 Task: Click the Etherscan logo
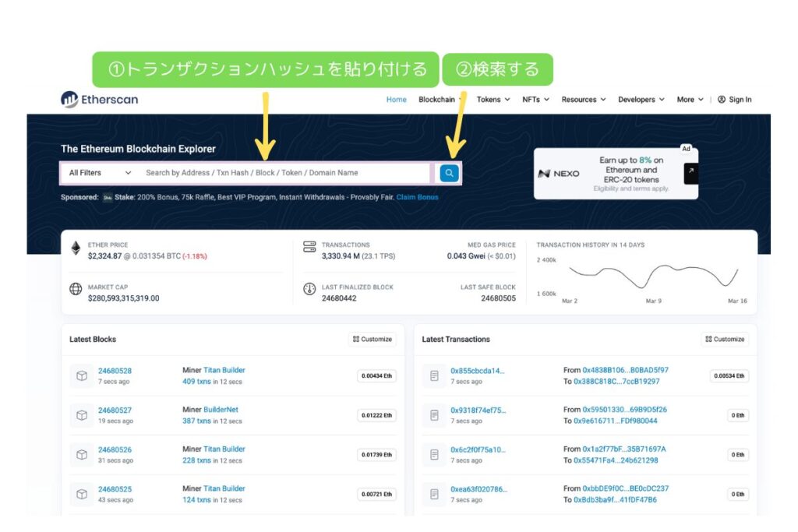tap(100, 100)
